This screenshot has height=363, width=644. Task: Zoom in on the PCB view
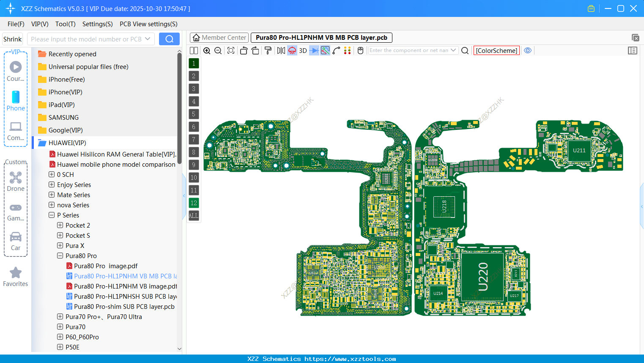point(207,50)
